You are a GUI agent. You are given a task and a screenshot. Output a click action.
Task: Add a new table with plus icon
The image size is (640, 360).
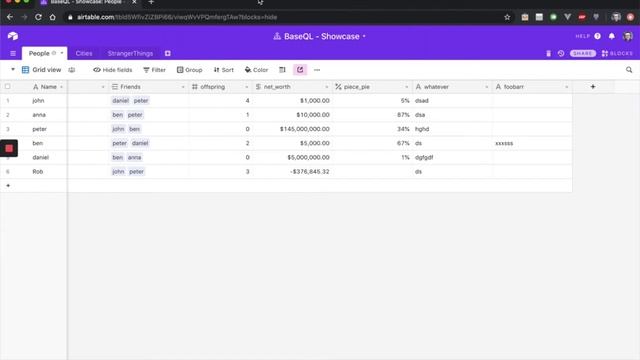point(168,53)
